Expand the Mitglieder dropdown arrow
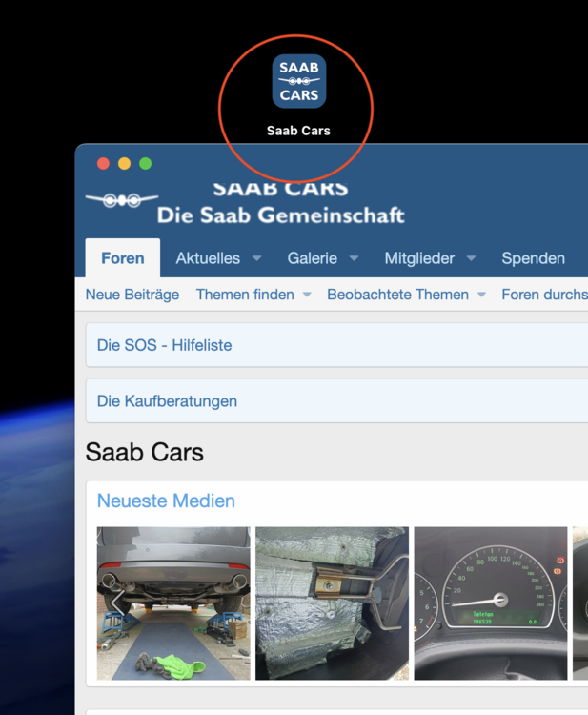588x715 pixels. [472, 258]
